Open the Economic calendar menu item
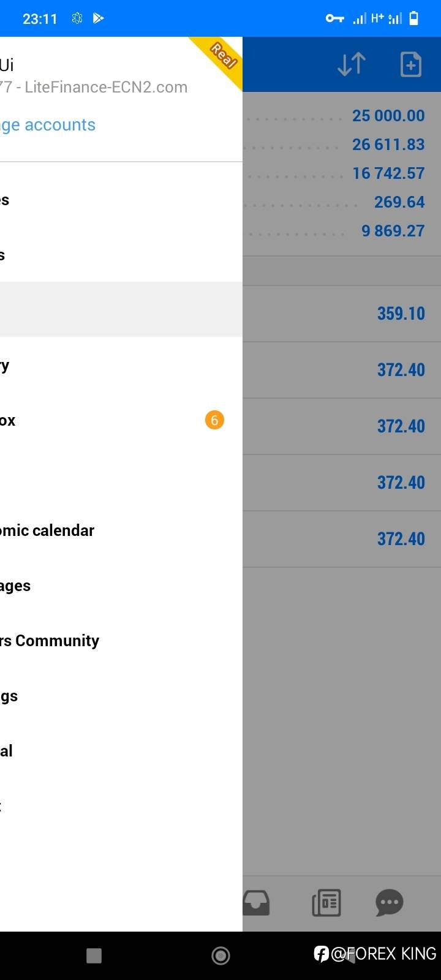Viewport: 441px width, 980px height. pyautogui.click(x=47, y=530)
